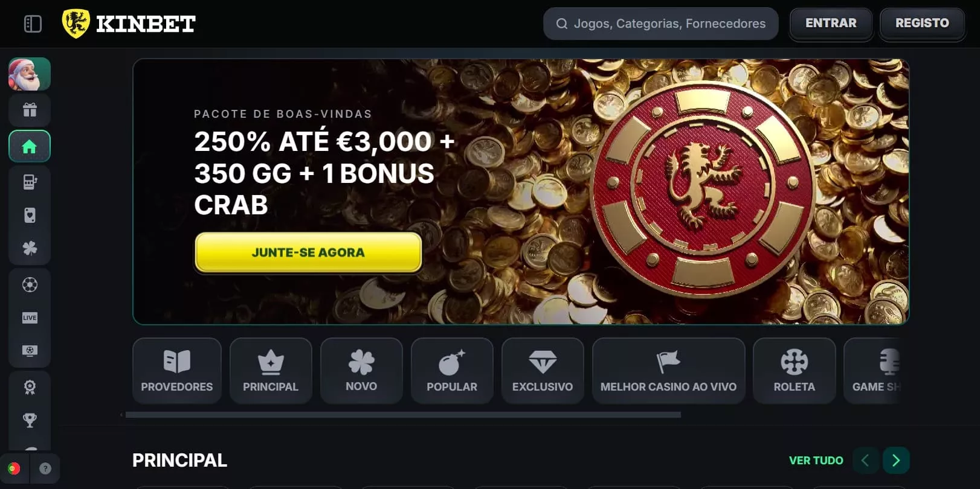Click the horizontal category scrollbar
The height and width of the screenshot is (489, 980).
pos(403,415)
